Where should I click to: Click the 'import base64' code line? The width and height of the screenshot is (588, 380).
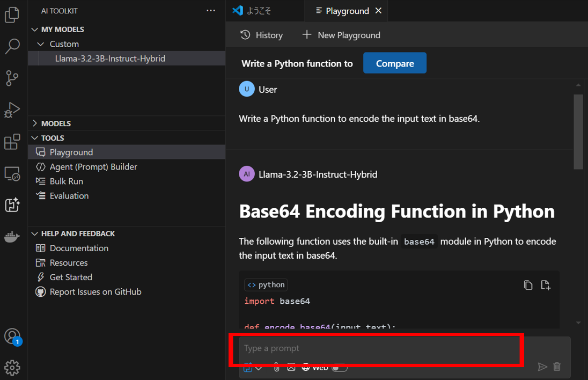(x=277, y=301)
